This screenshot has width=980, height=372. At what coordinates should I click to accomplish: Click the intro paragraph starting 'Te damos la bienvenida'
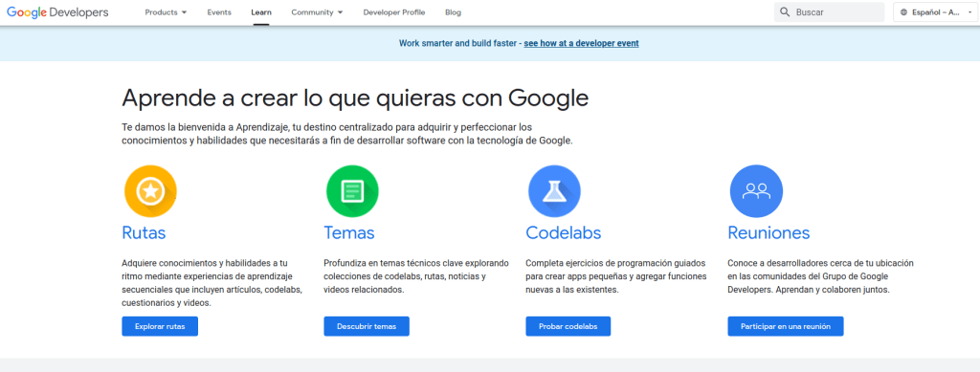[x=346, y=134]
